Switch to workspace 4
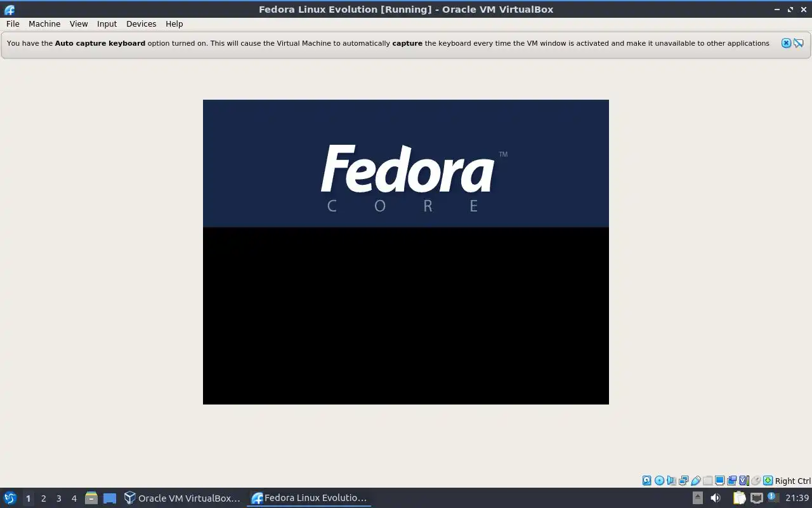Screen dimensions: 812x508 click(74, 498)
